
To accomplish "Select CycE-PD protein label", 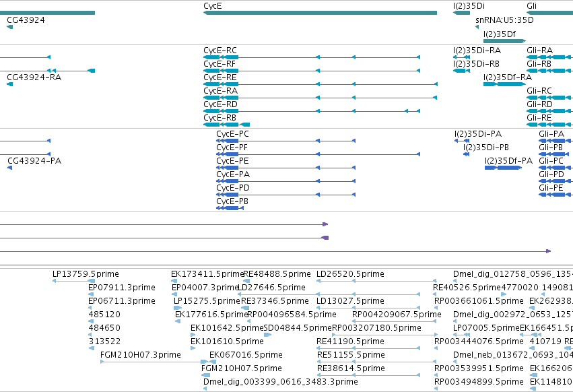I will click(x=233, y=188).
